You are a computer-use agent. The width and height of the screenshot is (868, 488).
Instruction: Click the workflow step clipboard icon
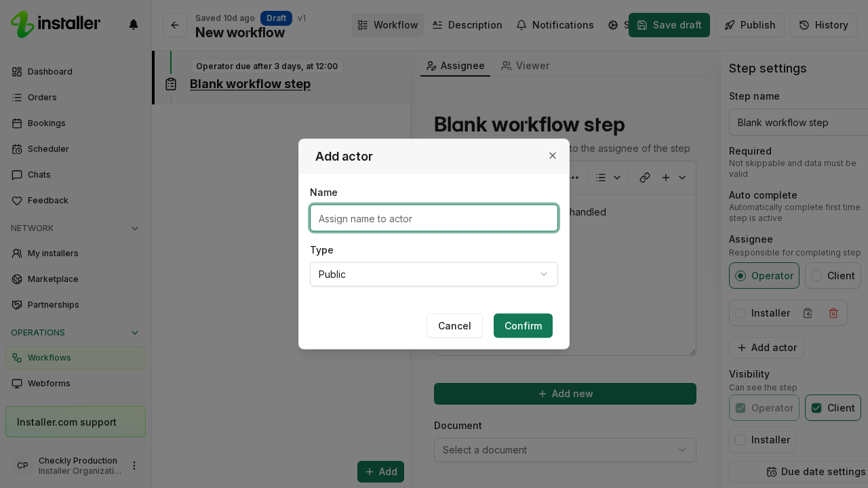[171, 84]
